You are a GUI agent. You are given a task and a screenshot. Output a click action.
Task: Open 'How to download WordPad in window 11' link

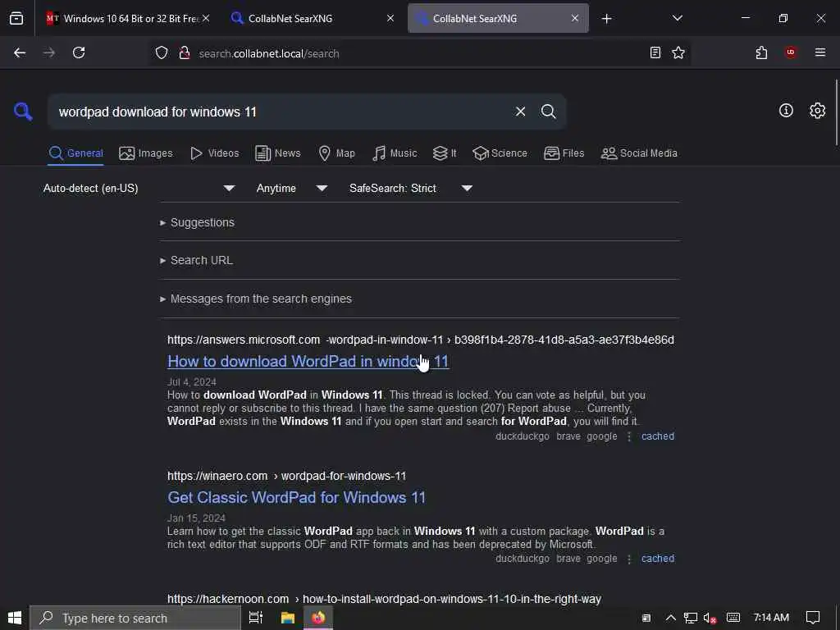click(x=308, y=362)
